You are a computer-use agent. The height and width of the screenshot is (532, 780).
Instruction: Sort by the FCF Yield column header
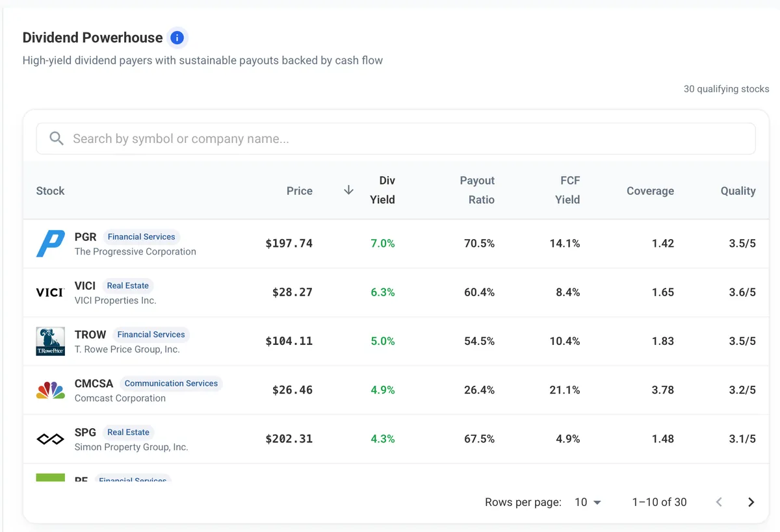567,190
